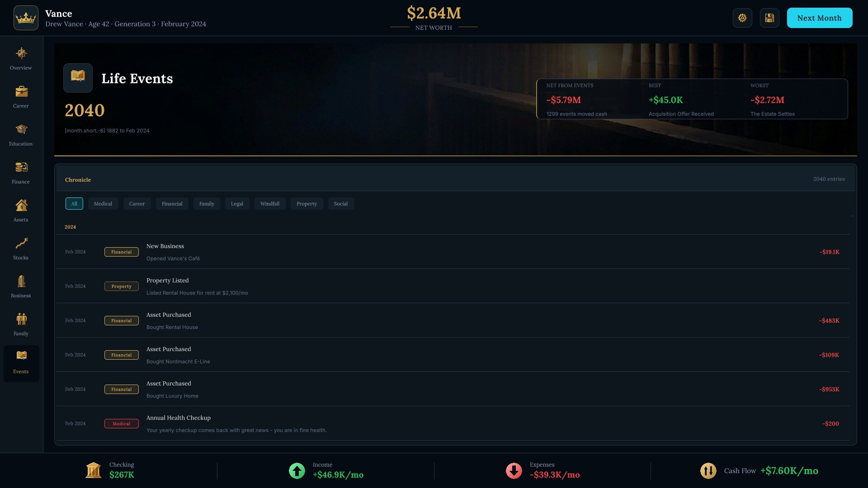Click the red Expenses down-arrow icon
The width and height of the screenshot is (868, 488).
click(x=514, y=471)
